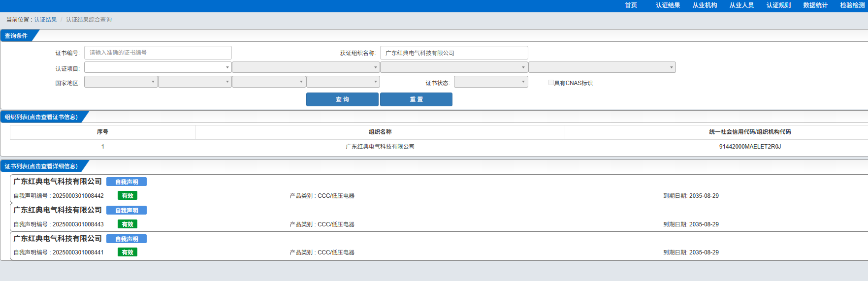The image size is (868, 281).
Task: Expand the fourth 国家地区 dropdown
Action: [343, 82]
